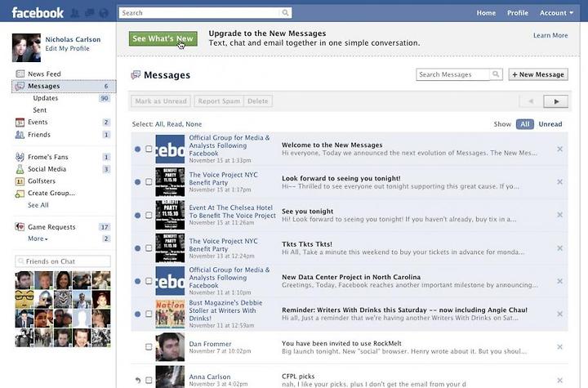Click the search magnifier in top search box
This screenshot has height=388, width=588.
285,13
